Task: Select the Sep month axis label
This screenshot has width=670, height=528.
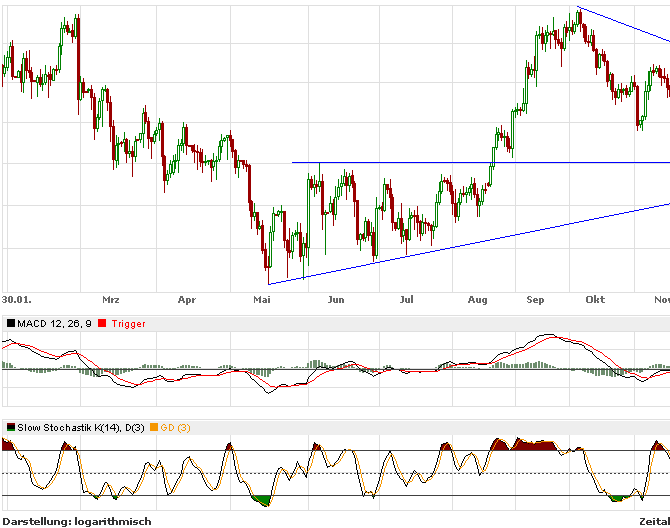Action: [x=535, y=299]
